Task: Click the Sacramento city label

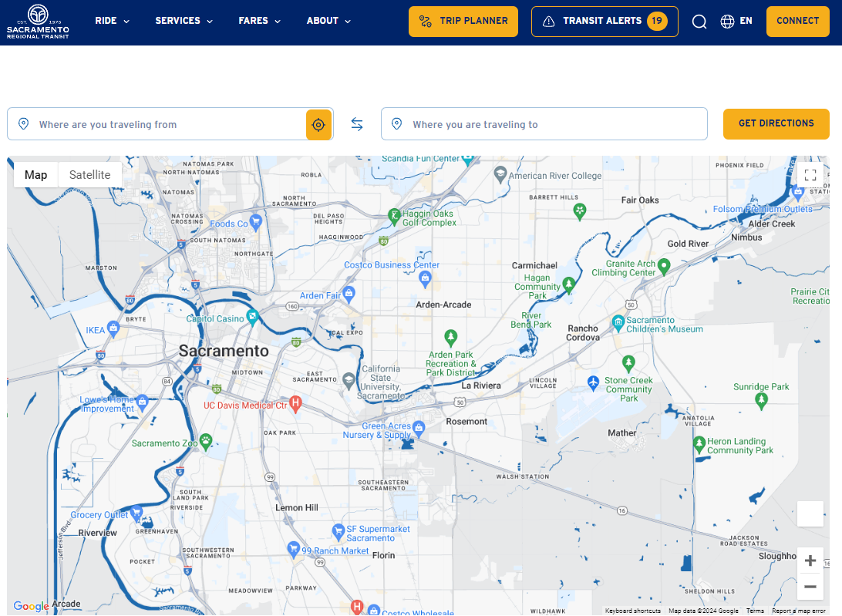Action: click(224, 352)
